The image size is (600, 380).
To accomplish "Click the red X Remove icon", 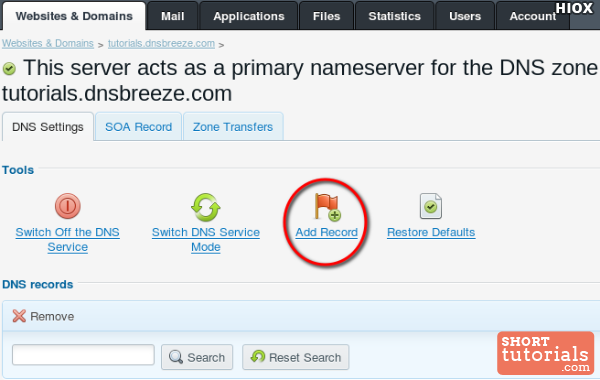I will click(x=19, y=316).
